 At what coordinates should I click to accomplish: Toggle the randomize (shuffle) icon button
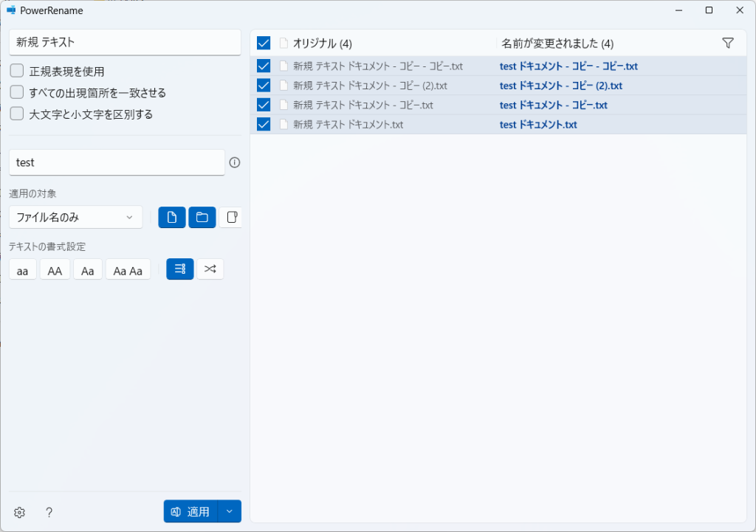pos(210,269)
